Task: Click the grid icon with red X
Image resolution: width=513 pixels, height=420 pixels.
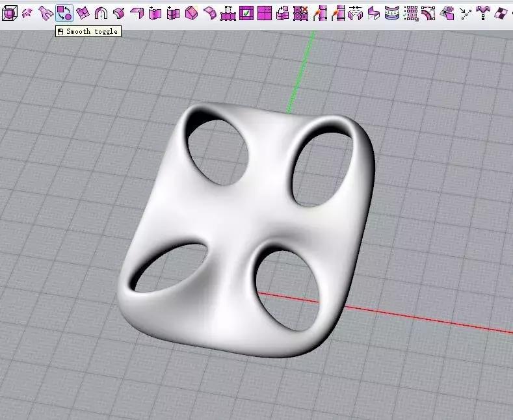Action: point(300,12)
